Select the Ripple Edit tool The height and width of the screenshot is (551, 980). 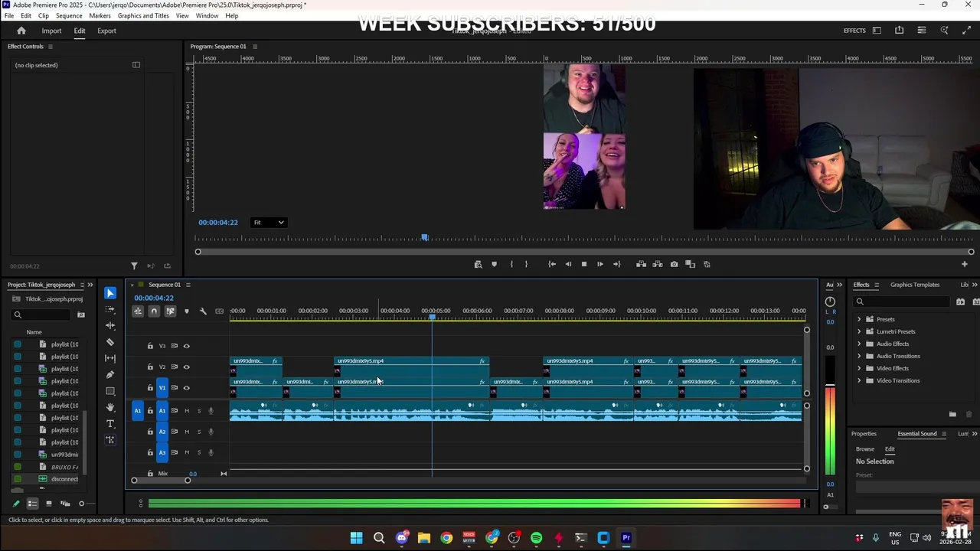(110, 326)
